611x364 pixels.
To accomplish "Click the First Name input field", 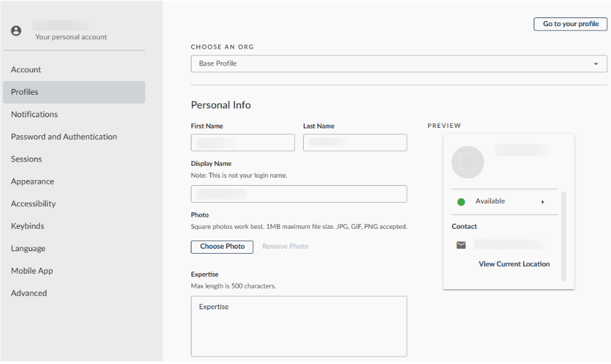I will pyautogui.click(x=243, y=142).
